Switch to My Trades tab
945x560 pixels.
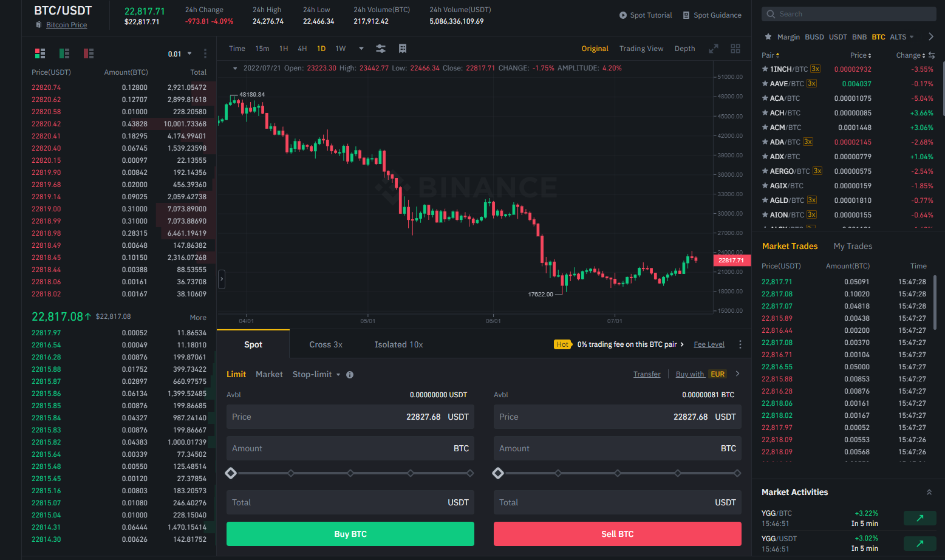point(853,246)
